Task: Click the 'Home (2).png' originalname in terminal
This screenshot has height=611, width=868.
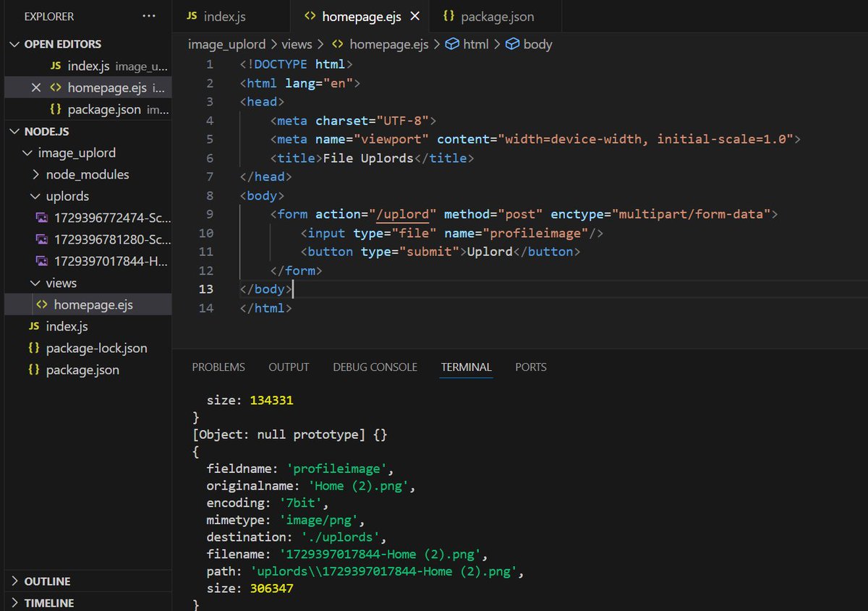Action: click(x=358, y=486)
